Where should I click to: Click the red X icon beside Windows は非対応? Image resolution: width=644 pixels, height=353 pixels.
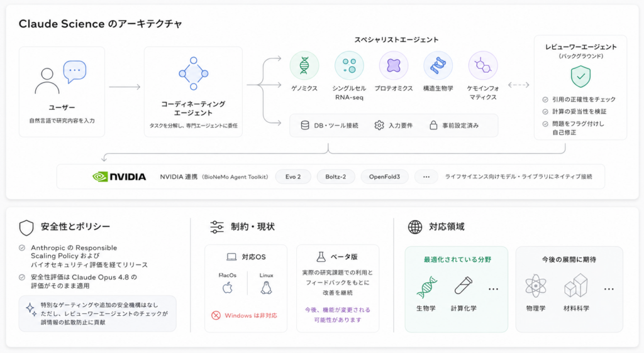coord(216,315)
